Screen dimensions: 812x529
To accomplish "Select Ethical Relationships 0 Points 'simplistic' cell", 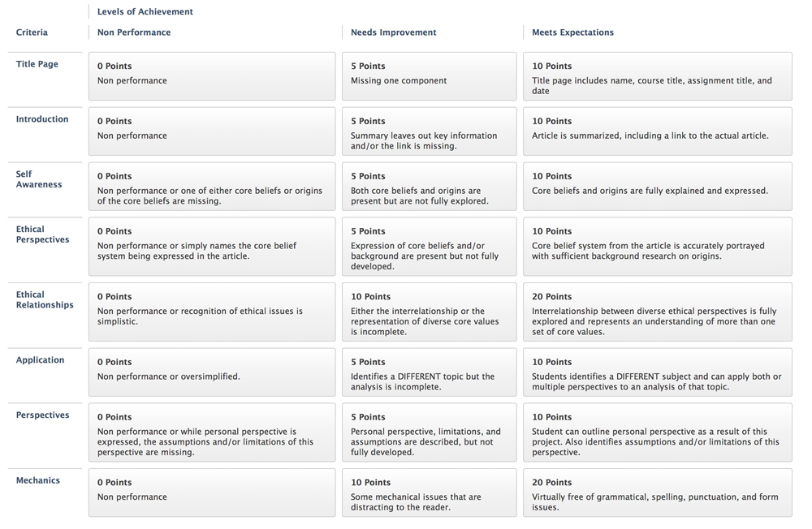I will (x=211, y=312).
